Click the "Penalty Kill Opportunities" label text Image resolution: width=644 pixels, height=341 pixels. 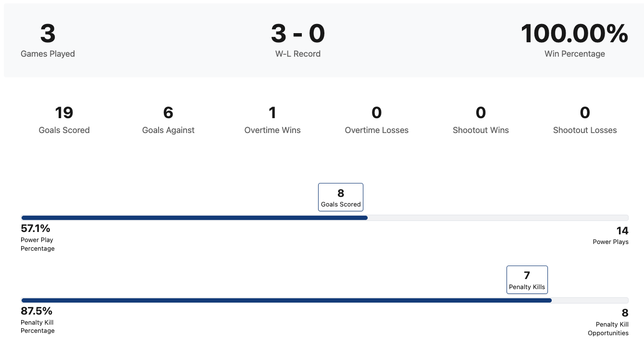pos(608,329)
